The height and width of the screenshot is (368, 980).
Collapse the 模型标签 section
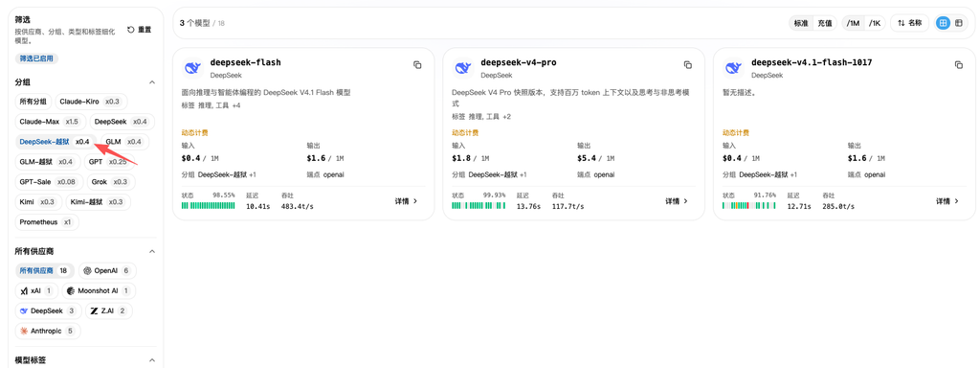click(151, 360)
